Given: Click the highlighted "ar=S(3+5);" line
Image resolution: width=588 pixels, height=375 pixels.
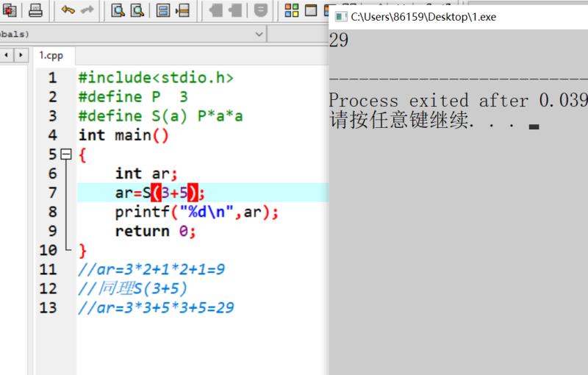Looking at the screenshot, I should click(x=160, y=193).
